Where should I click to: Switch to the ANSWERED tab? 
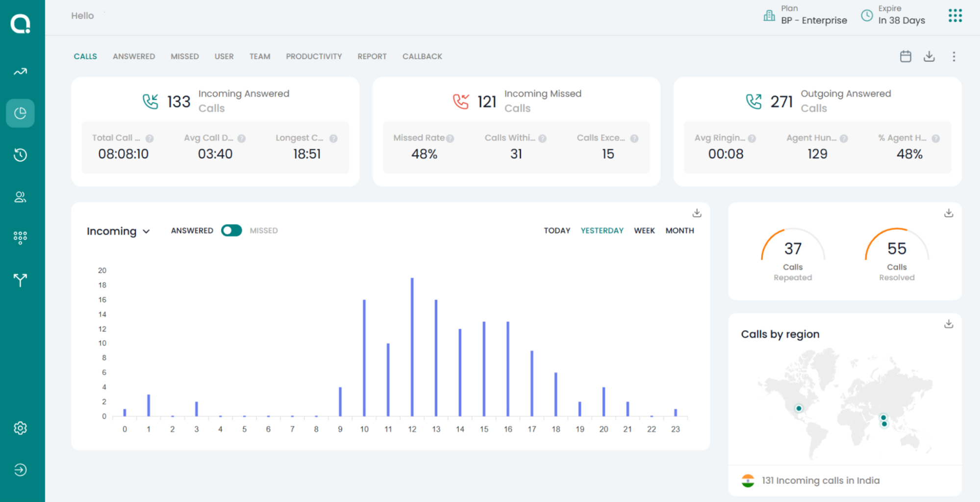coord(134,56)
